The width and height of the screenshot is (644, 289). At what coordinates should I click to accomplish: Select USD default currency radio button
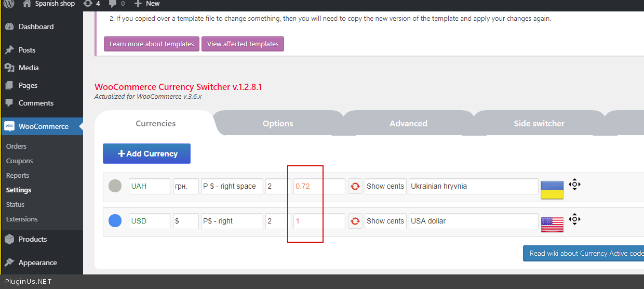(x=115, y=221)
